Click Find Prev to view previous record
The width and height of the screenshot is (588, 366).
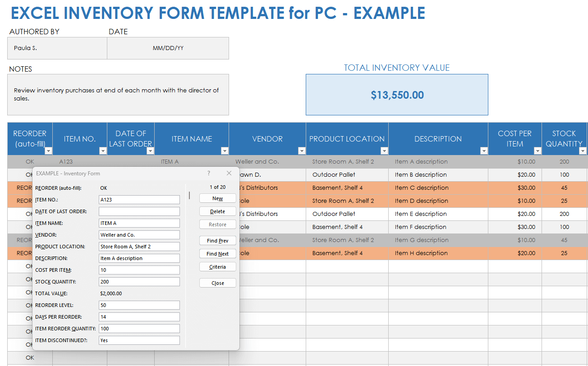(217, 240)
